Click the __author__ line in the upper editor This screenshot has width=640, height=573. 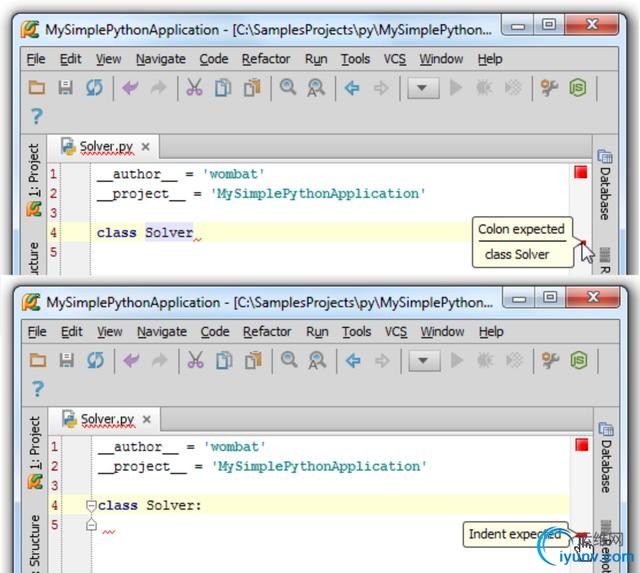[180, 174]
